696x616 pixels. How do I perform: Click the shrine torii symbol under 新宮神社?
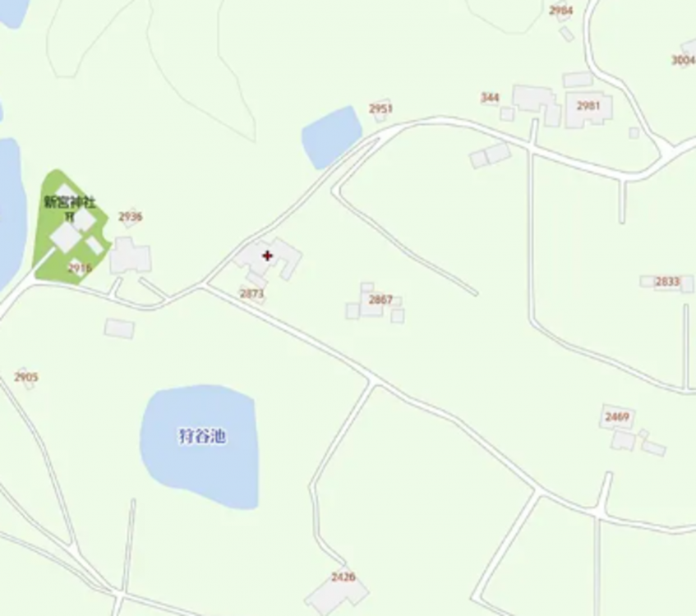click(70, 217)
